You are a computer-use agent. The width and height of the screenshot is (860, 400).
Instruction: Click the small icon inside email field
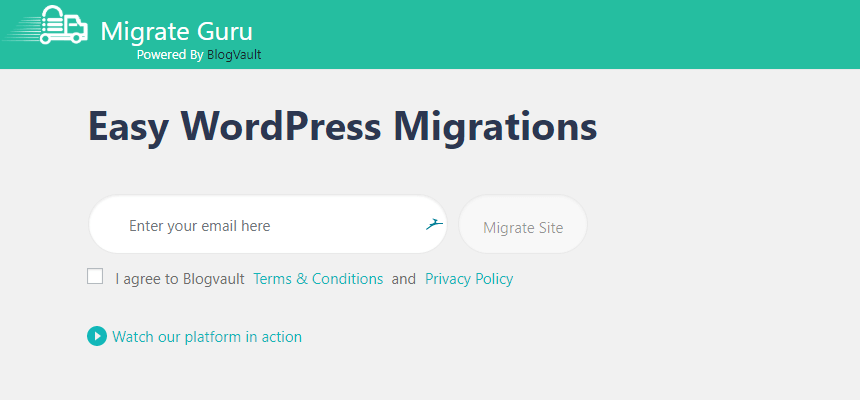(434, 224)
